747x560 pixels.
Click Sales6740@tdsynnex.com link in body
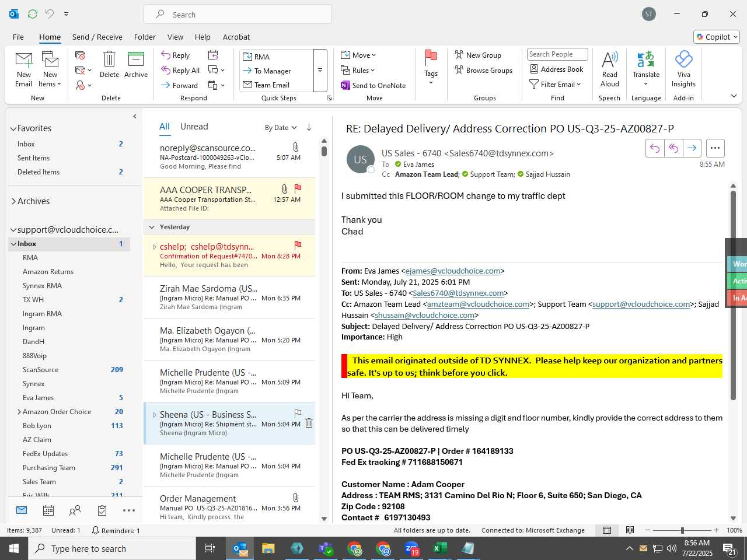tap(458, 293)
